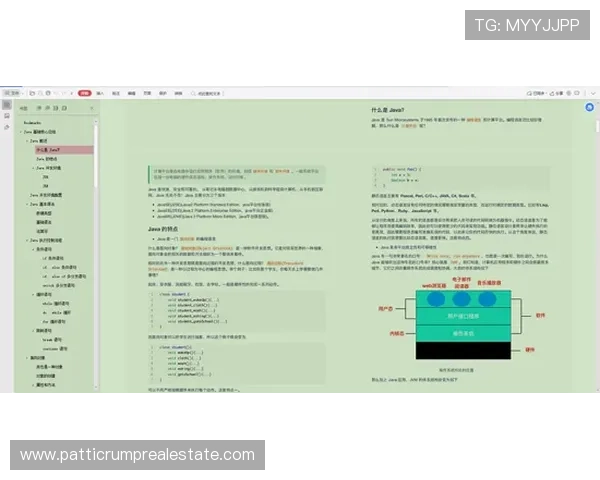This screenshot has width=600, height=480.
Task: Close the bookmarks side panel
Action: click(91, 108)
